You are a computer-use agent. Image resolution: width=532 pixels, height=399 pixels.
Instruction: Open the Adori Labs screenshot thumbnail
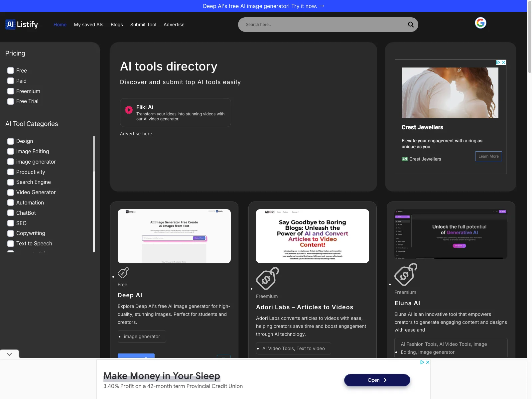coord(313,236)
